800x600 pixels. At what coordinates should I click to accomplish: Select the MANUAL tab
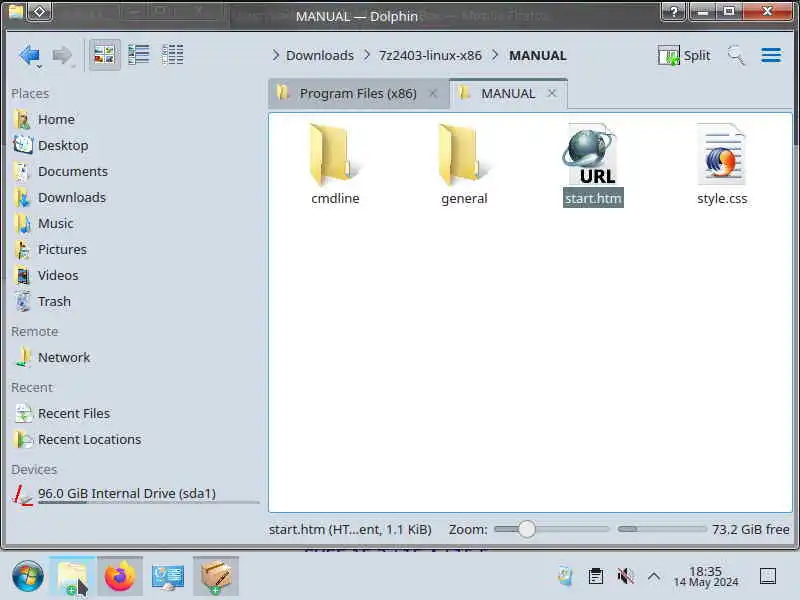(508, 93)
